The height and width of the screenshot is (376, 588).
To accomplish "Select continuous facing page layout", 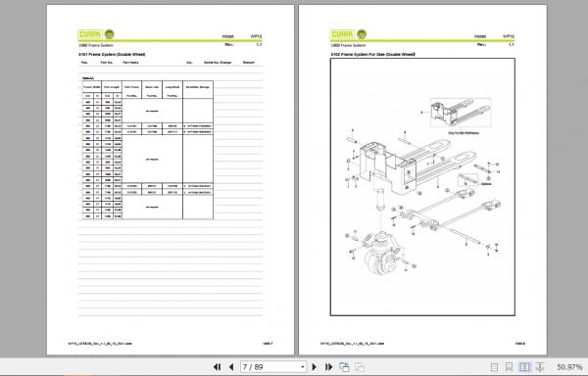I will (x=540, y=367).
